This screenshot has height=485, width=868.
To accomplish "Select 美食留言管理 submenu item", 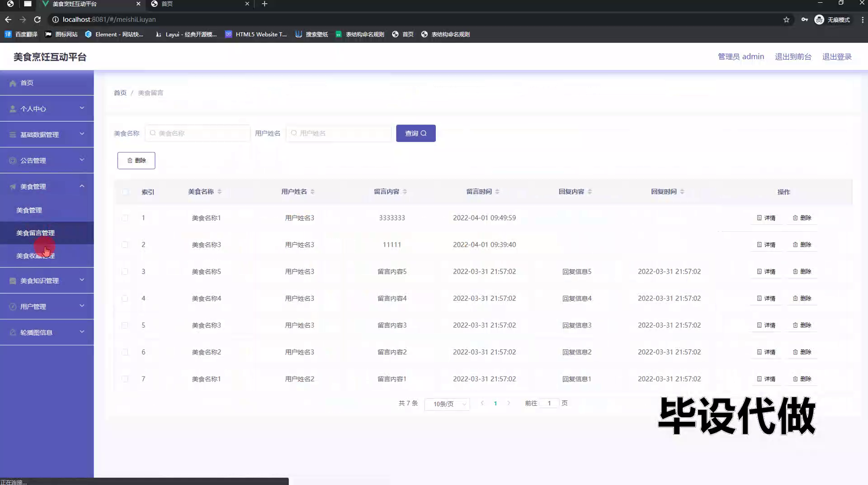I will coord(47,233).
